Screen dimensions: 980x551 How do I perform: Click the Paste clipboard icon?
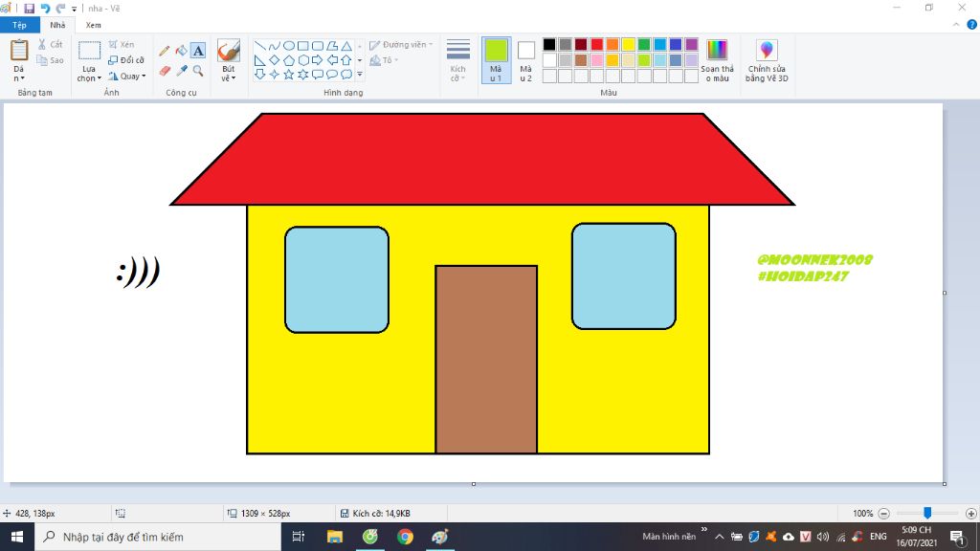click(19, 51)
